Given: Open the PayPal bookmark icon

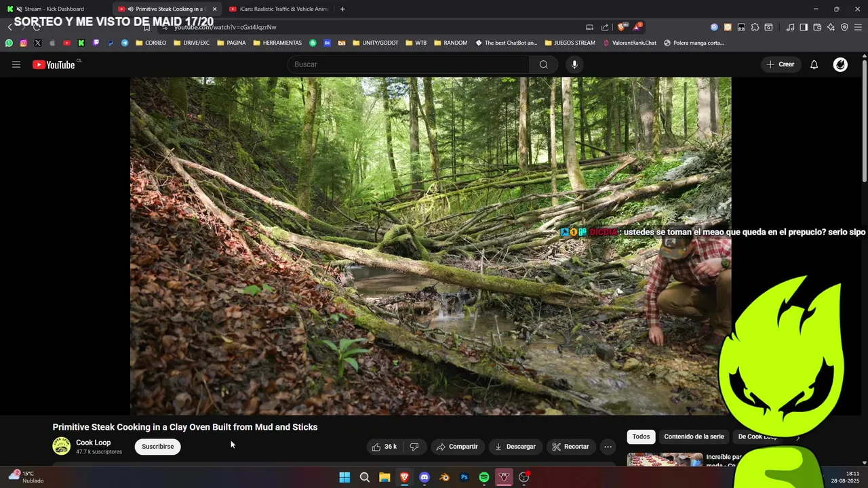Looking at the screenshot, I should point(111,43).
